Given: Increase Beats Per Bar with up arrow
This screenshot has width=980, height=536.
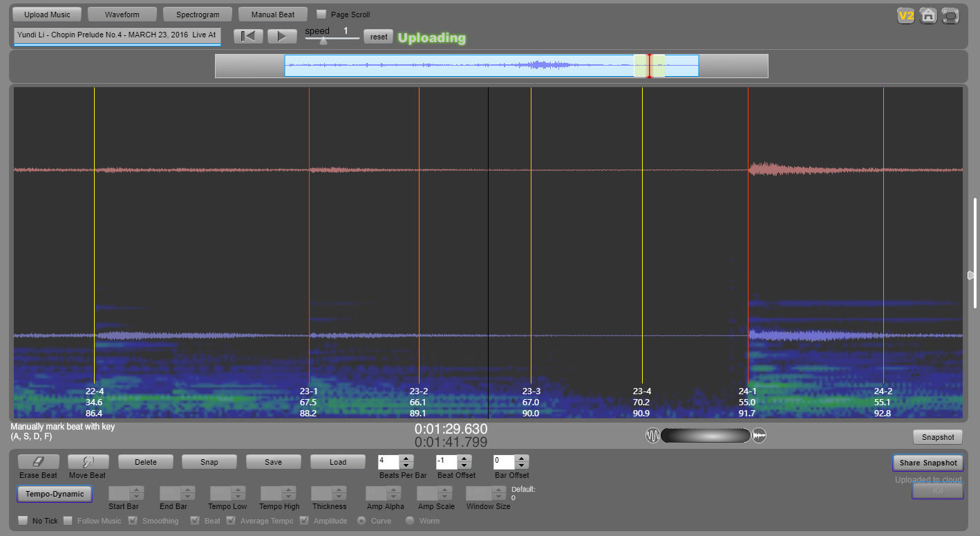Looking at the screenshot, I should pos(406,458).
